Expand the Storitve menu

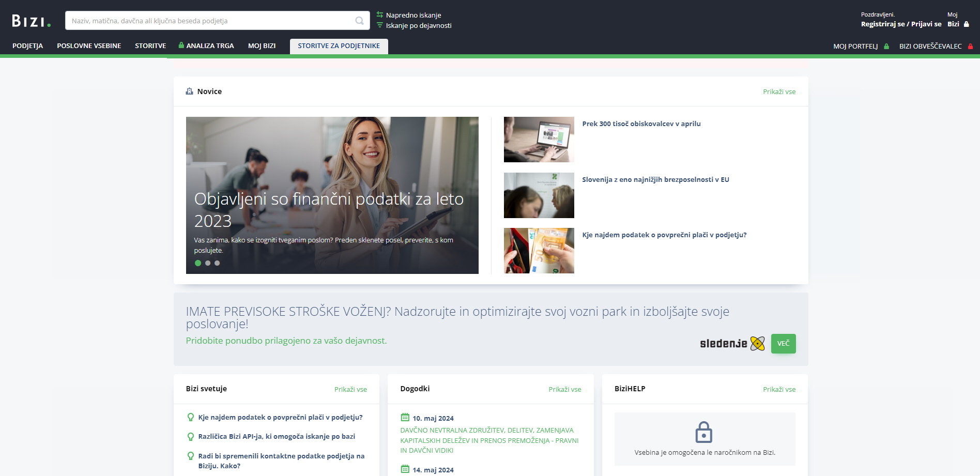pos(150,45)
